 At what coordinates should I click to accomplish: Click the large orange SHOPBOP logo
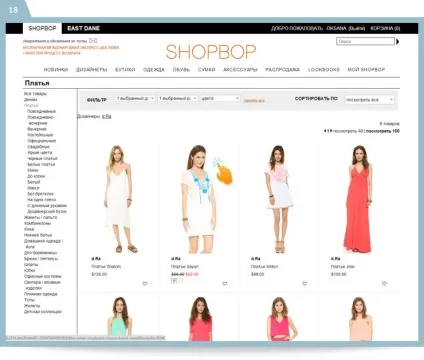pos(211,52)
